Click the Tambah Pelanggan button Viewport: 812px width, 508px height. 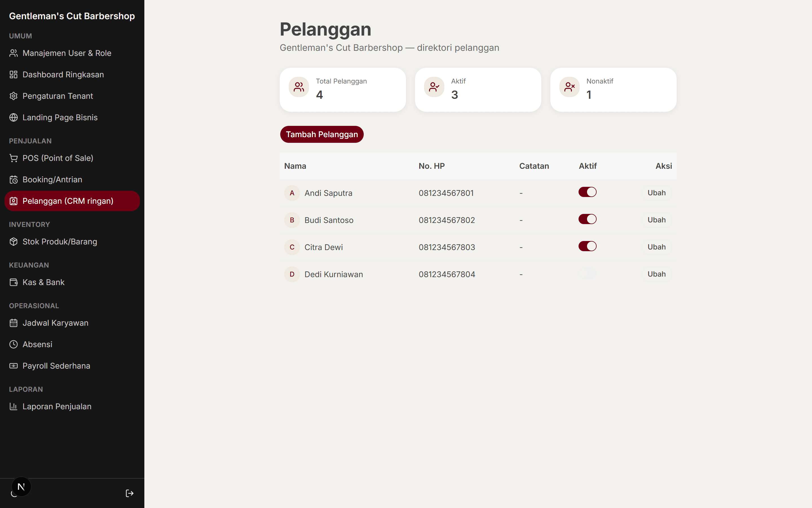(322, 134)
